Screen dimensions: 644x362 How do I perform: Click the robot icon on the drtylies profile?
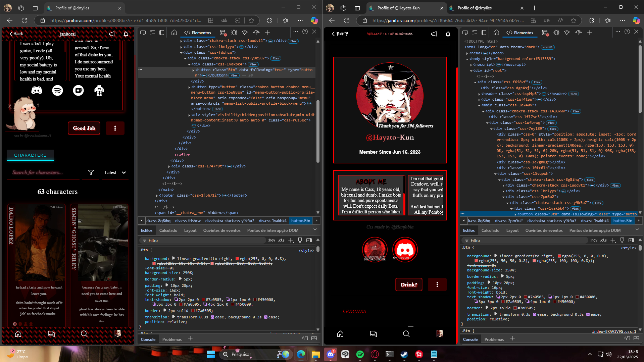pos(99,90)
